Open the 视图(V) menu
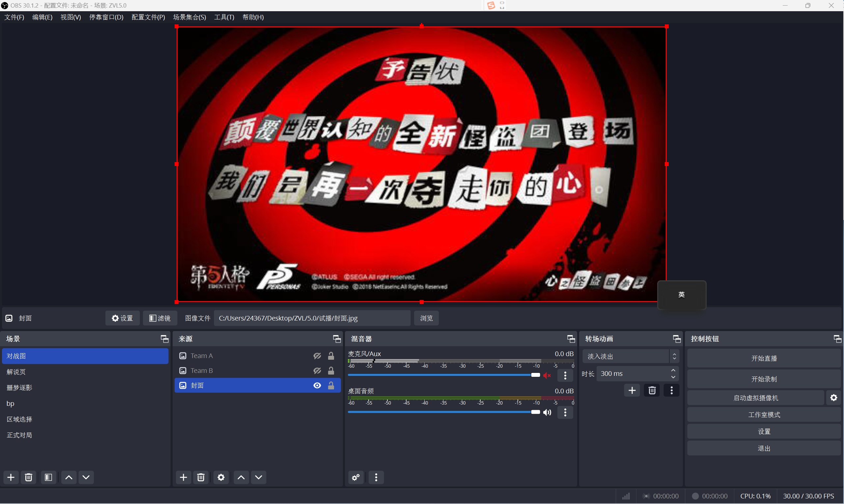Image resolution: width=844 pixels, height=504 pixels. pyautogui.click(x=70, y=17)
